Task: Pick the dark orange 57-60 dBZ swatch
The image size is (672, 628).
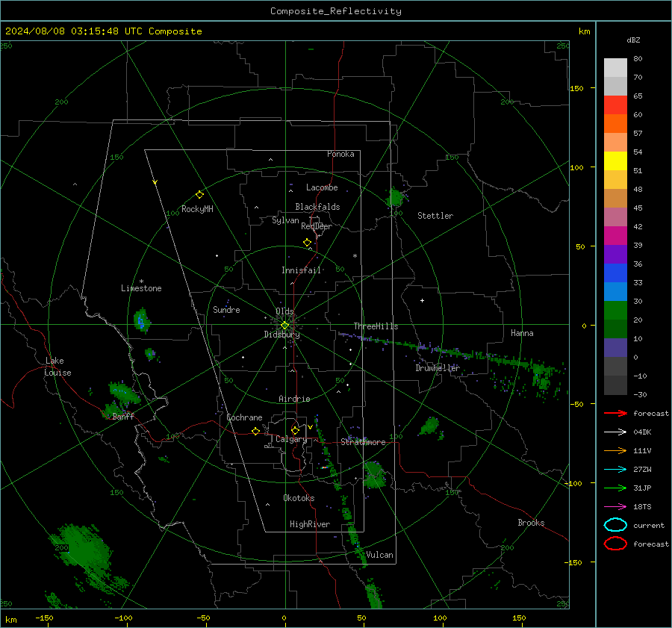Action: click(615, 124)
